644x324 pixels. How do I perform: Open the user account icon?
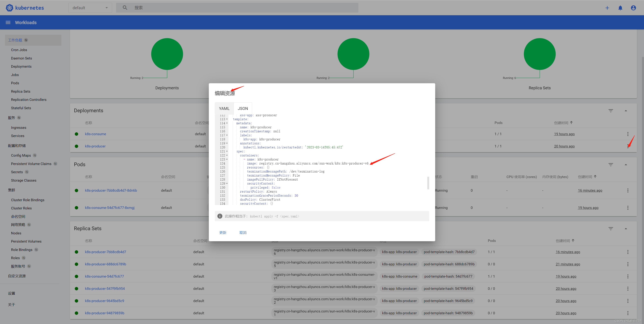tap(633, 8)
